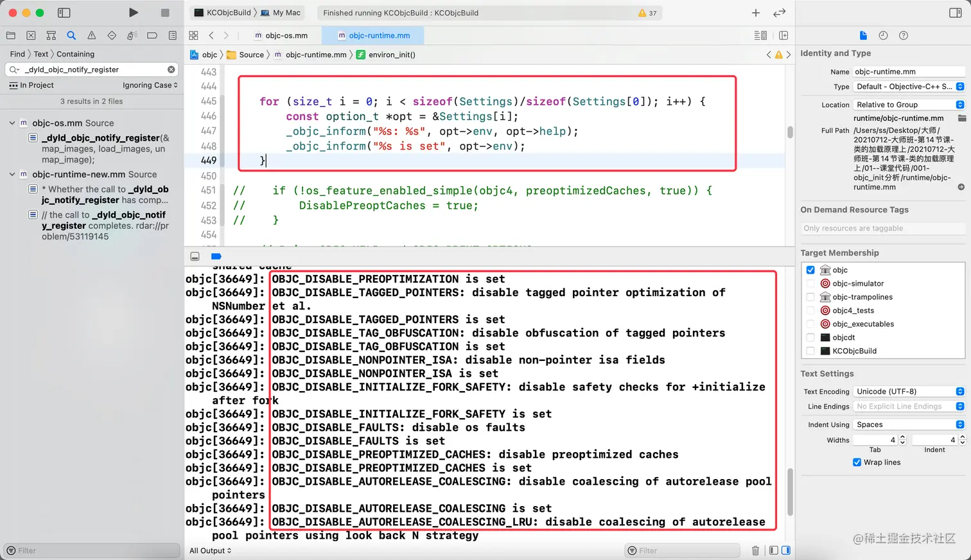Open the source control navigator
Image resolution: width=971 pixels, height=560 pixels.
31,36
